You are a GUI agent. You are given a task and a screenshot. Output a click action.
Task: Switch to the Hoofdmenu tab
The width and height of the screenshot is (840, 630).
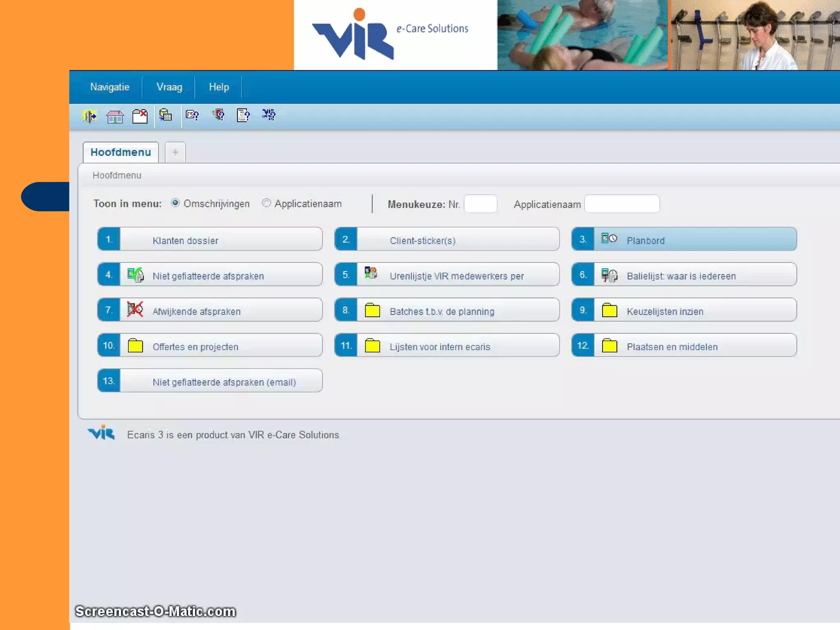121,153
